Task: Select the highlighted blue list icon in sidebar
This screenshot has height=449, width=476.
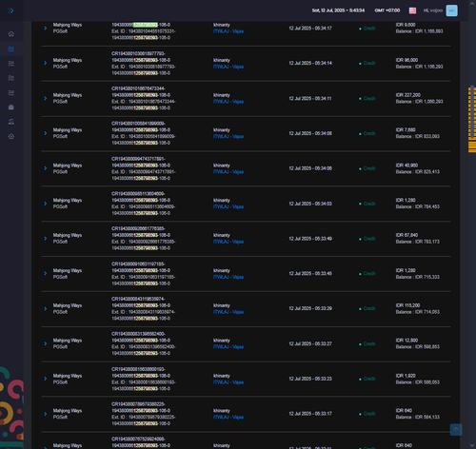Action: (x=11, y=49)
